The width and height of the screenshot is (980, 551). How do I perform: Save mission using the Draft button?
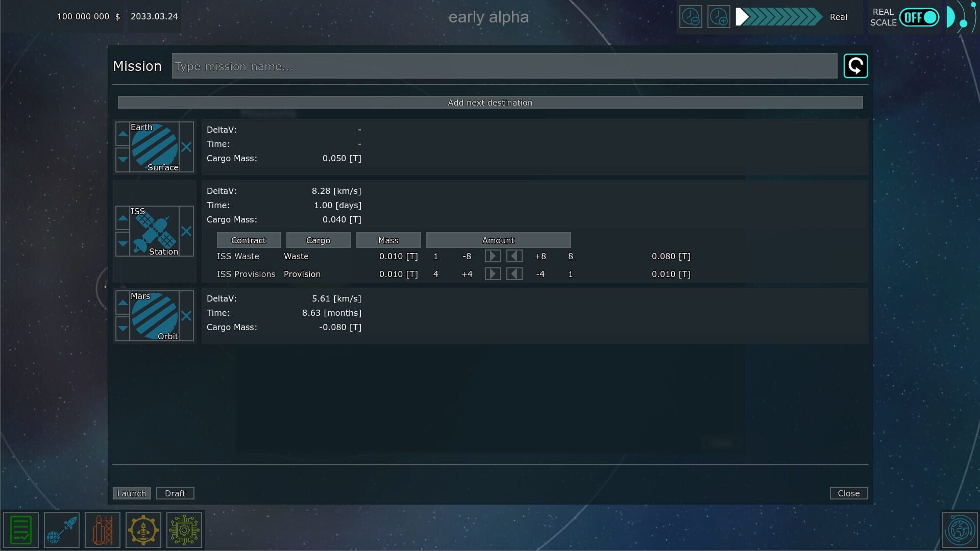[x=175, y=493]
